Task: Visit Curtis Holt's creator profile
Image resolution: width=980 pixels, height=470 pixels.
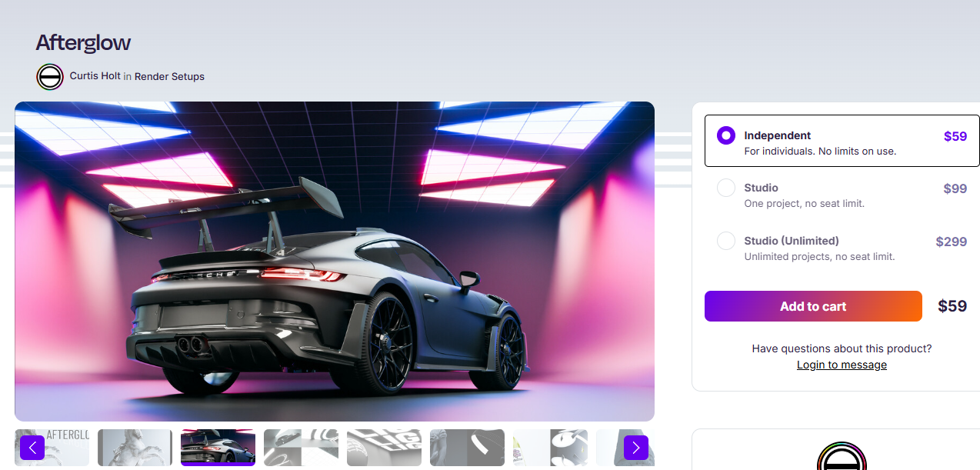Action: 95,76
